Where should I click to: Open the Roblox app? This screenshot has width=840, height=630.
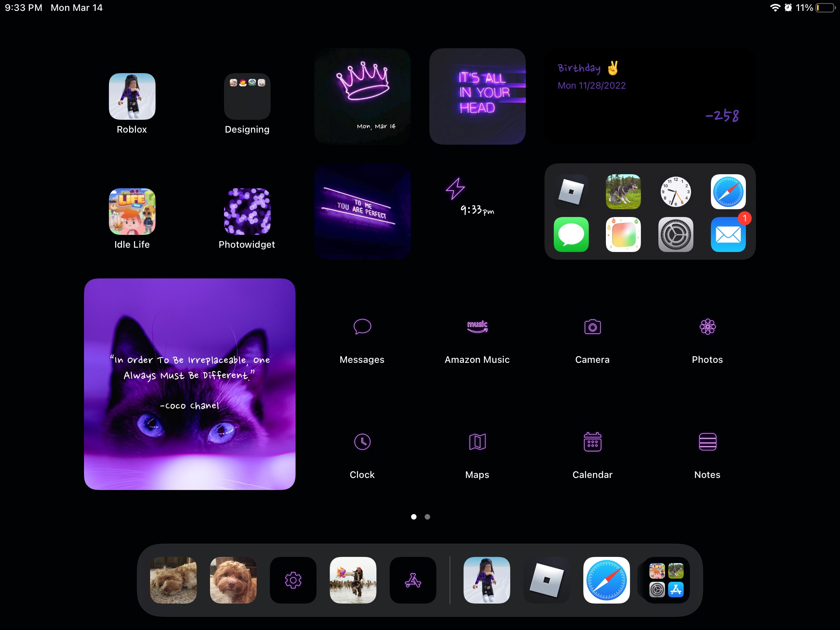coord(132,96)
